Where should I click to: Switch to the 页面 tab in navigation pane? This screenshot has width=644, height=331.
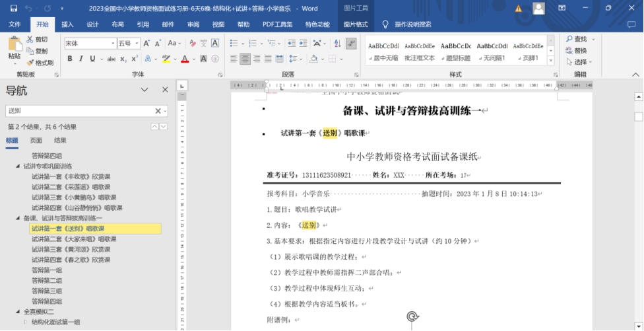point(36,141)
